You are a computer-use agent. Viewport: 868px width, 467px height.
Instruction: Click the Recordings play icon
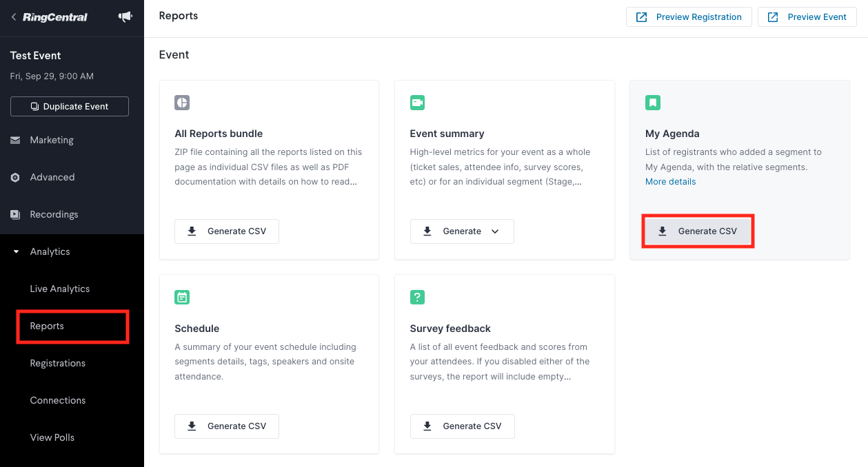point(15,214)
